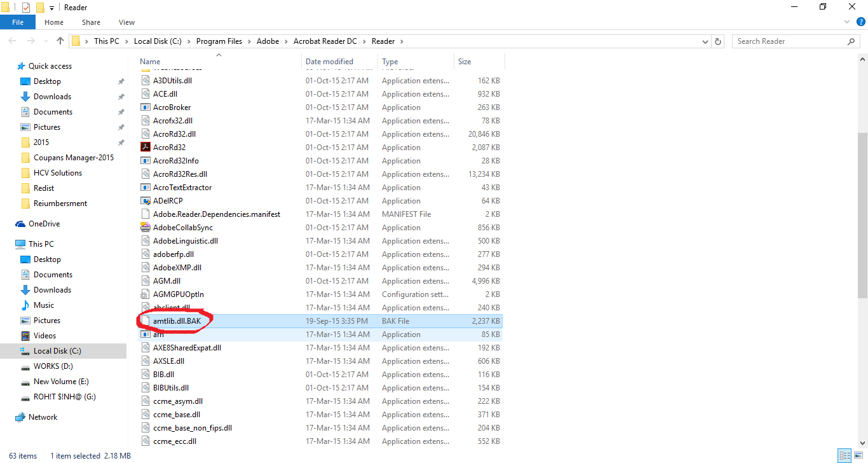Click the Music note icon under This PC
The width and height of the screenshot is (868, 463).
[x=25, y=305]
